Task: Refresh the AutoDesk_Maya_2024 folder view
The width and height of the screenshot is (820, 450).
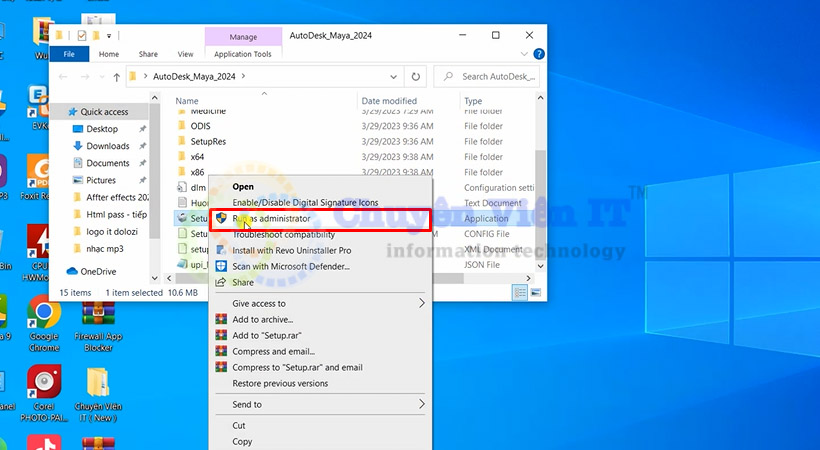Action: 416,76
